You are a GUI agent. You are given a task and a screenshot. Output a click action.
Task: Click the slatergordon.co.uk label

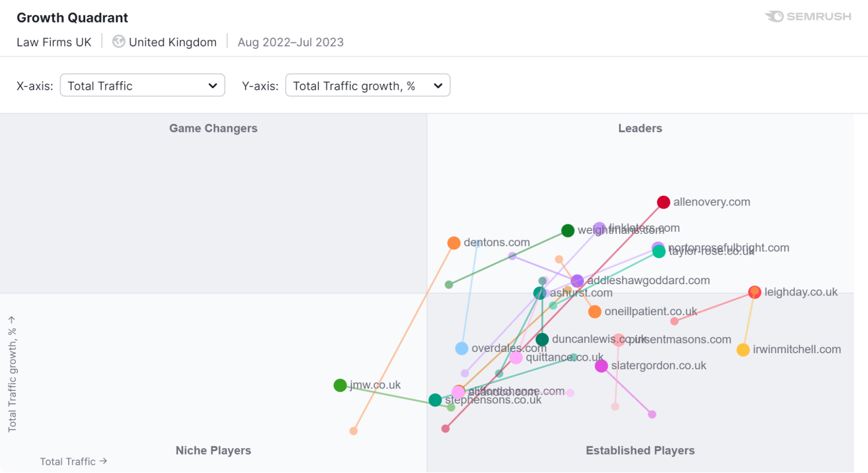click(659, 365)
